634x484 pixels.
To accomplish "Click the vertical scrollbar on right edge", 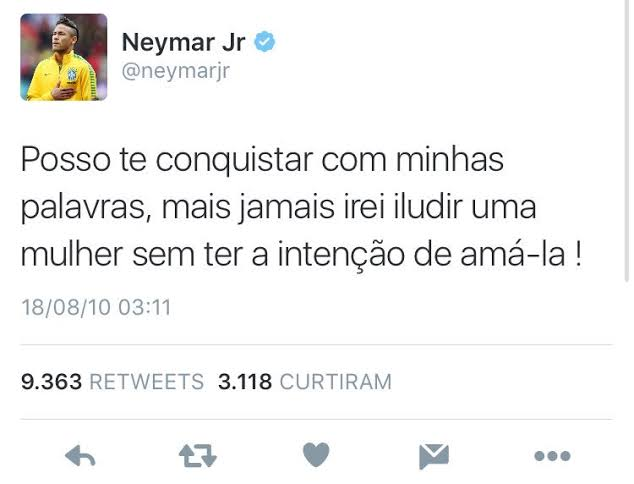I will click(x=626, y=142).
